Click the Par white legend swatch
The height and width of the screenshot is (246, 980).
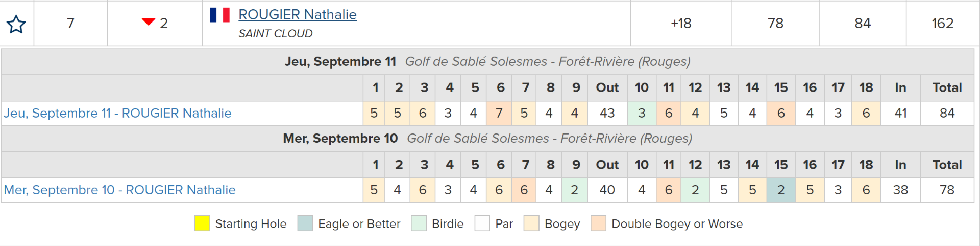coord(482,223)
